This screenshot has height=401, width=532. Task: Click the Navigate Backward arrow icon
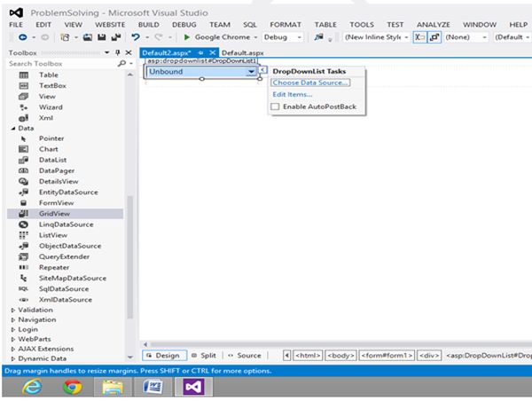tap(23, 37)
